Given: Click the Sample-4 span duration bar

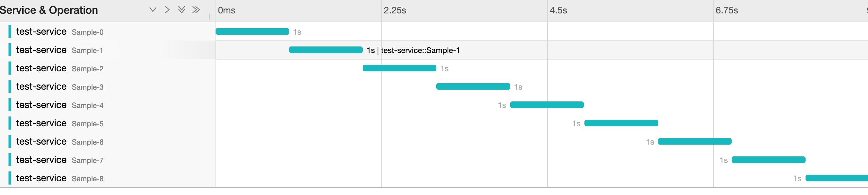Looking at the screenshot, I should coord(547,105).
